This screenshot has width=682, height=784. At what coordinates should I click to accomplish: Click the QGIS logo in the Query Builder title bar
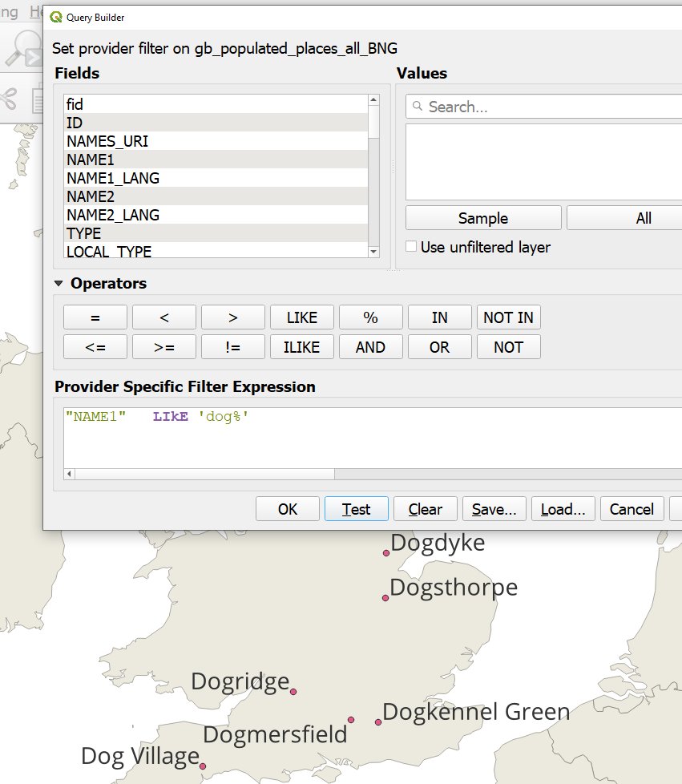point(56,17)
